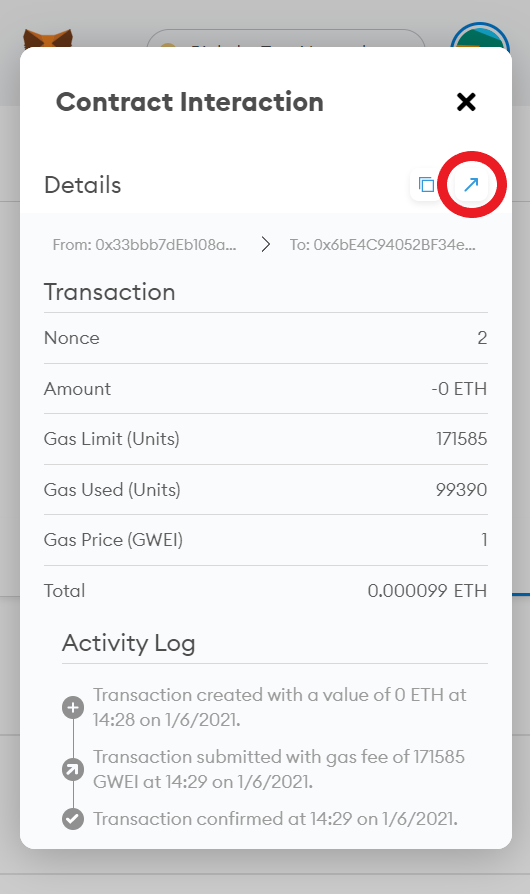Viewport: 530px width, 894px height.
Task: Close the Contract Interaction popup
Action: [466, 102]
